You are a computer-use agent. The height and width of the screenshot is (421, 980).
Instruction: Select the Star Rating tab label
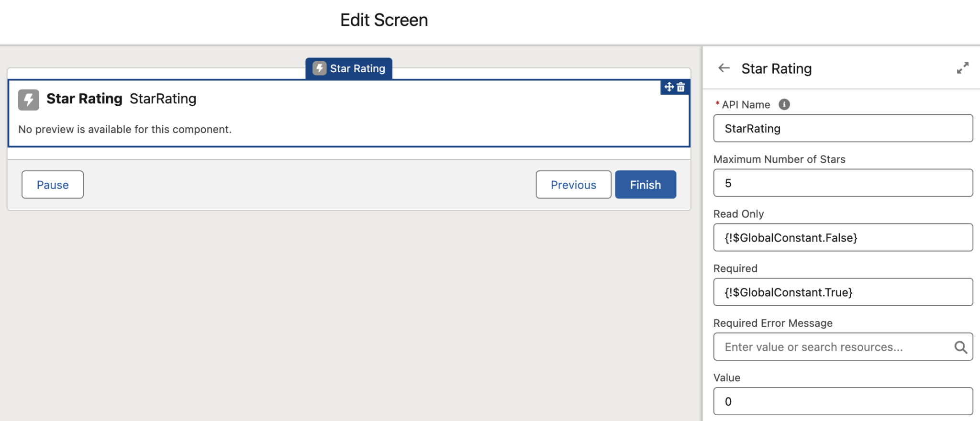pos(357,68)
